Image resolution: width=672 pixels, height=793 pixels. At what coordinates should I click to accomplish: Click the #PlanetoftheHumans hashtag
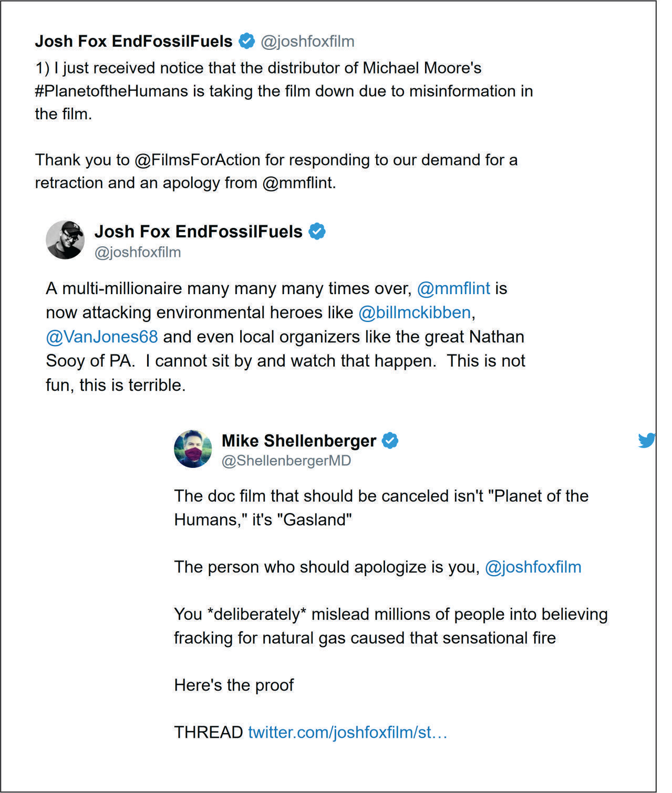click(111, 91)
